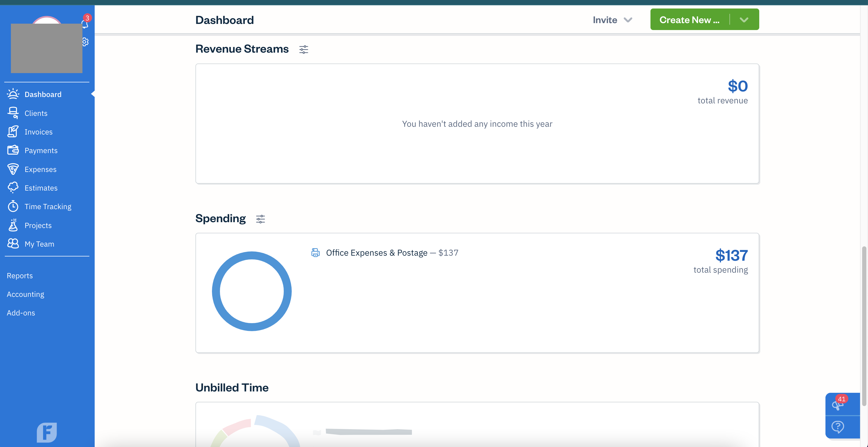Expand the Create New arrow dropdown
868x447 pixels.
click(x=744, y=20)
